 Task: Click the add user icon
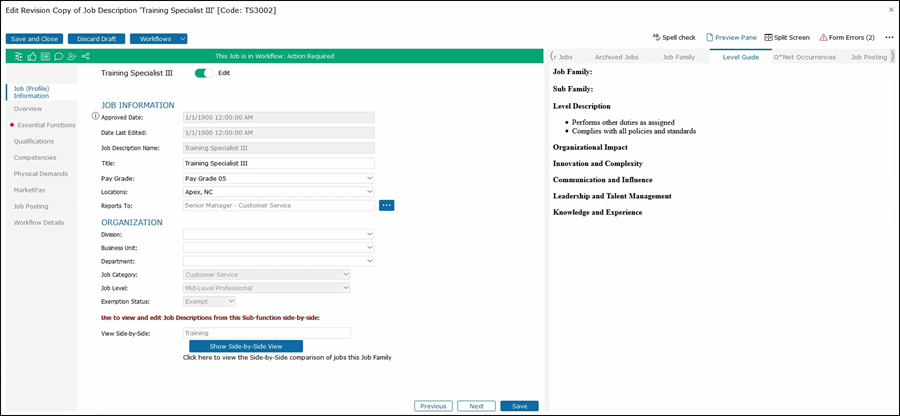(72, 56)
